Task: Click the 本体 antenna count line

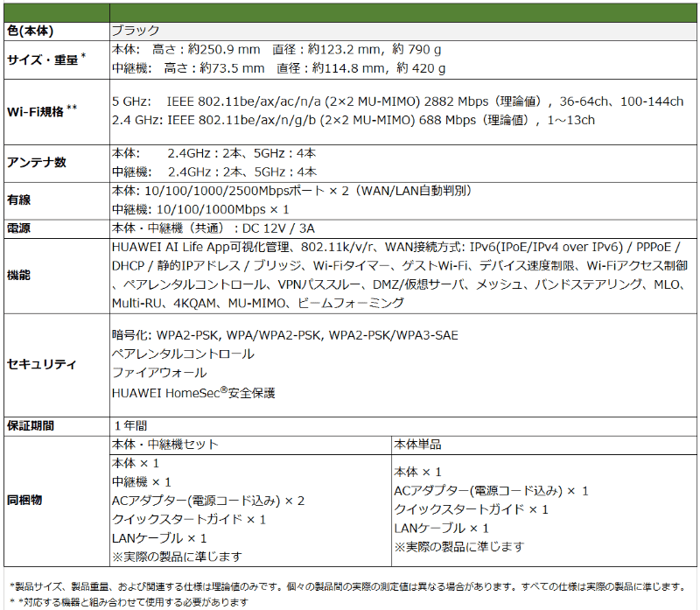Action: [213, 154]
